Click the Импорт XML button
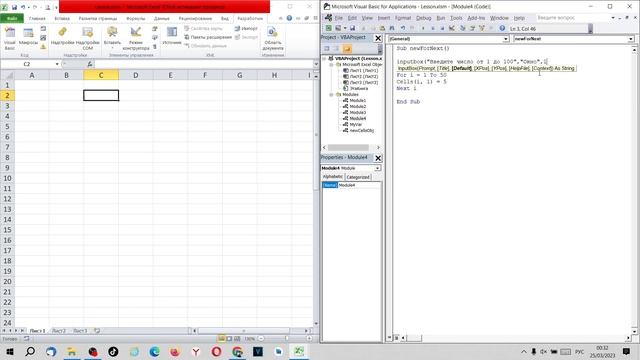Viewport: 640px width, 360px height. tap(246, 29)
